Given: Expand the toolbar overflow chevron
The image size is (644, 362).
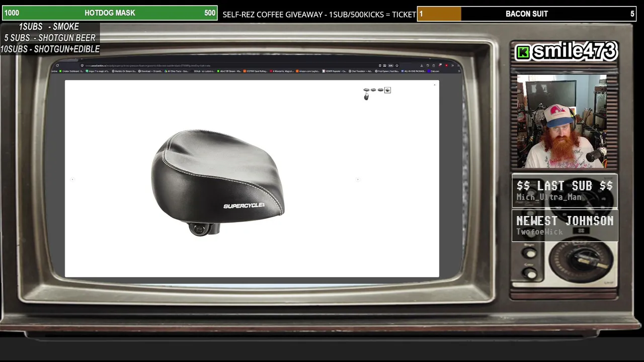Looking at the screenshot, I should point(452,65).
